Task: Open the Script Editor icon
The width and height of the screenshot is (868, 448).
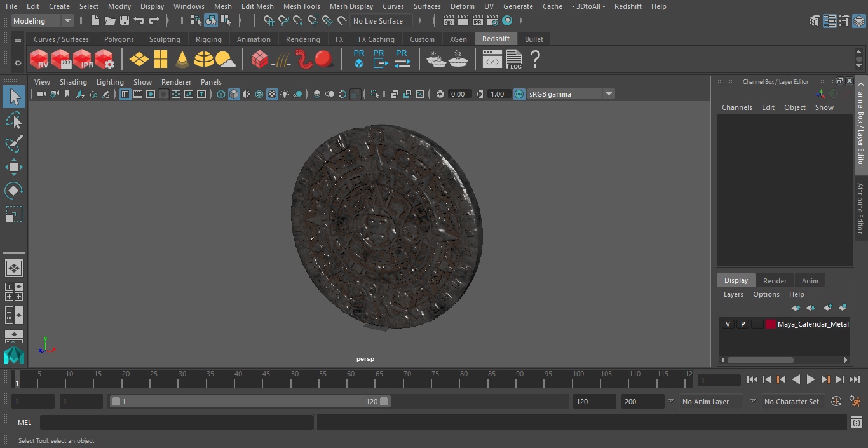Action: (x=856, y=423)
